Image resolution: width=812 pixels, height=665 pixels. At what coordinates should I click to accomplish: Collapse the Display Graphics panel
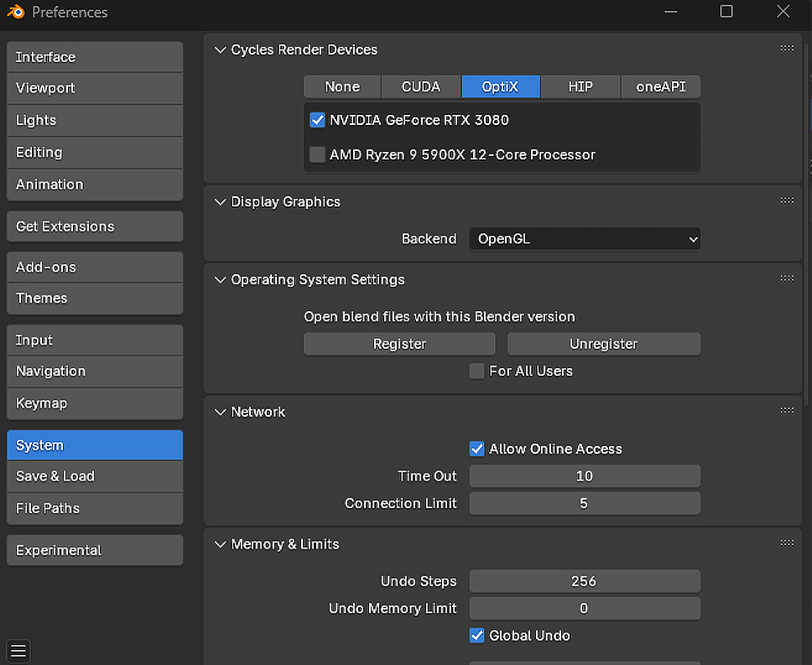pyautogui.click(x=220, y=202)
